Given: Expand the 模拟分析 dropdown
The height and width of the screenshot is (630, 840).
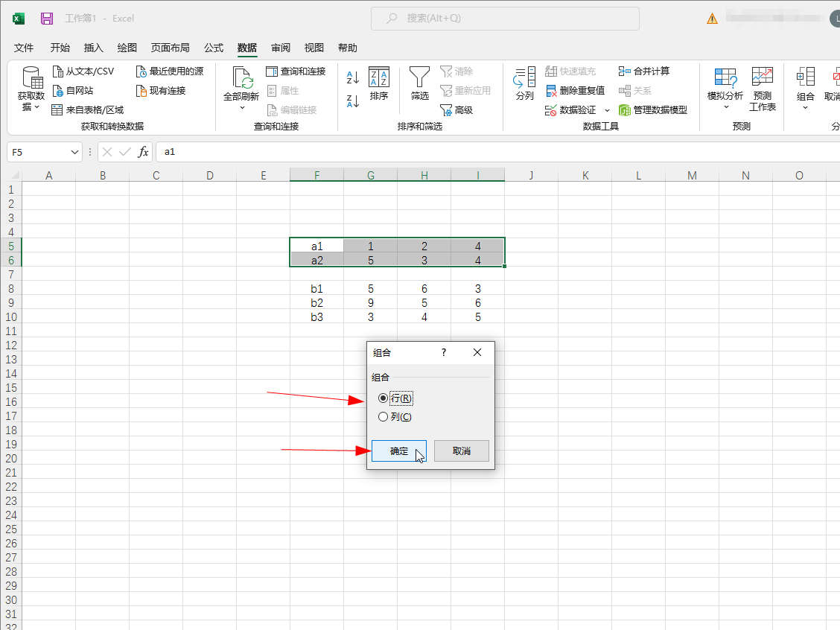Looking at the screenshot, I should click(725, 107).
